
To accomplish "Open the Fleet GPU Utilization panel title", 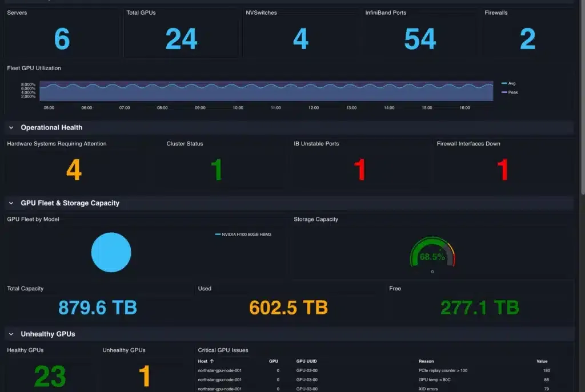I will coord(34,68).
